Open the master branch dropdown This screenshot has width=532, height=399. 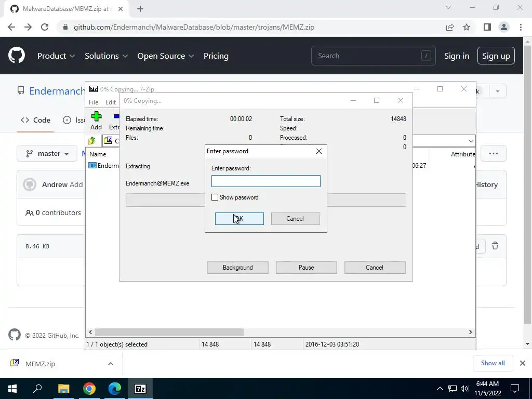(x=47, y=153)
